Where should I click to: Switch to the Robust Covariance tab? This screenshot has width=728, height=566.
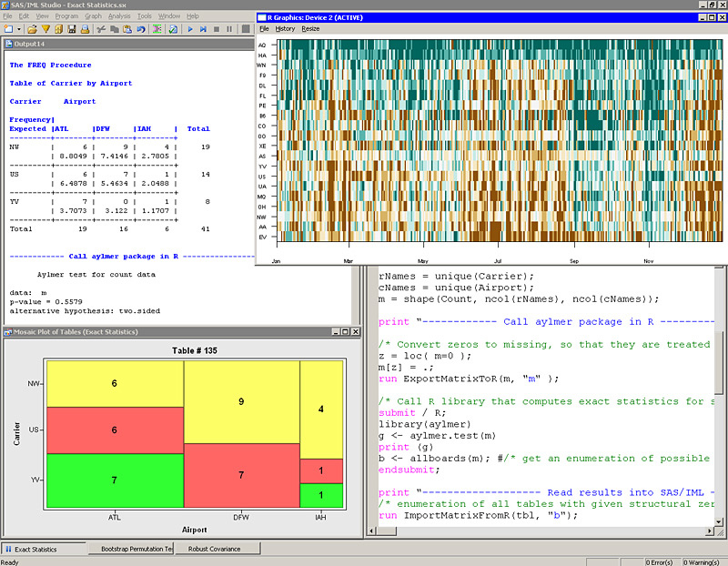point(219,549)
